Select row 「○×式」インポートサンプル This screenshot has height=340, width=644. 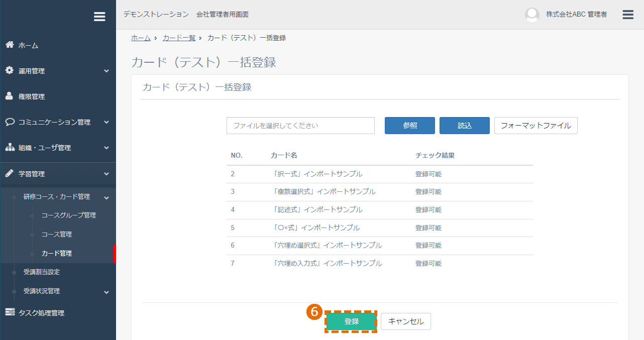(x=379, y=228)
